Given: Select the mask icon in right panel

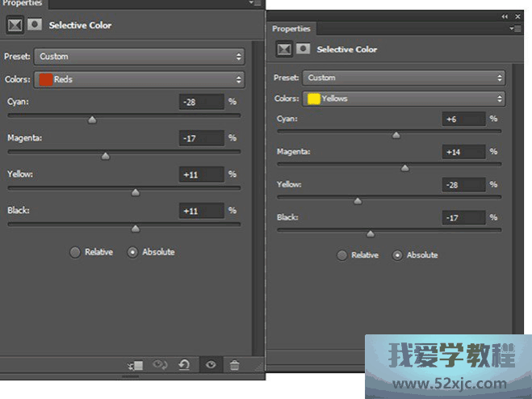Looking at the screenshot, I should coord(303,49).
